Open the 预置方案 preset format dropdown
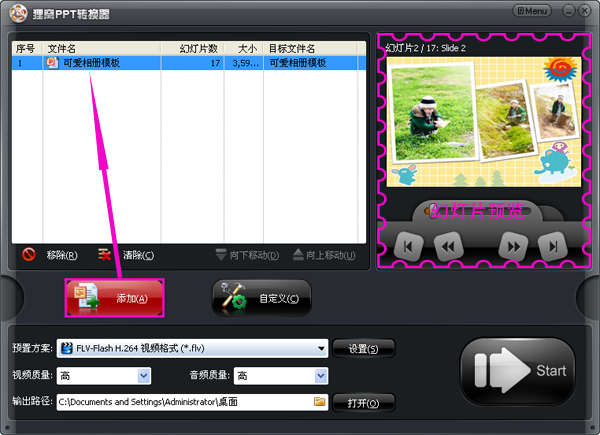This screenshot has height=435, width=600. 192,349
